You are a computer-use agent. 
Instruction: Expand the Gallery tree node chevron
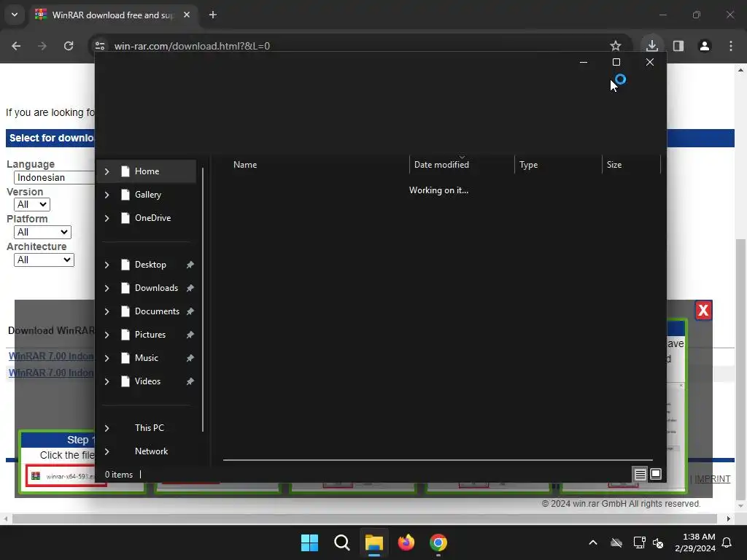[107, 195]
